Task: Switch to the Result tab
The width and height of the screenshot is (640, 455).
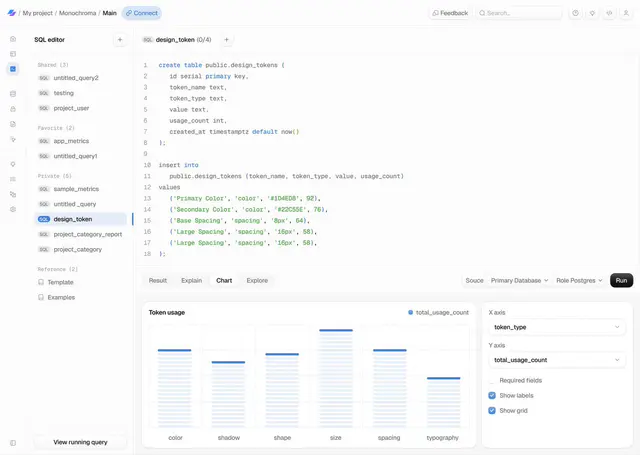Action: tap(158, 281)
